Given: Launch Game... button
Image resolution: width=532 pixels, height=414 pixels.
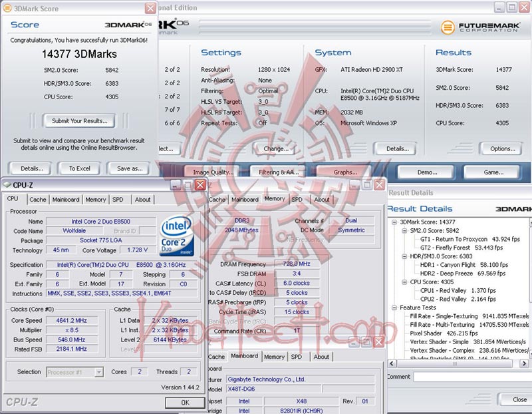Looking at the screenshot, I should coord(493,172).
